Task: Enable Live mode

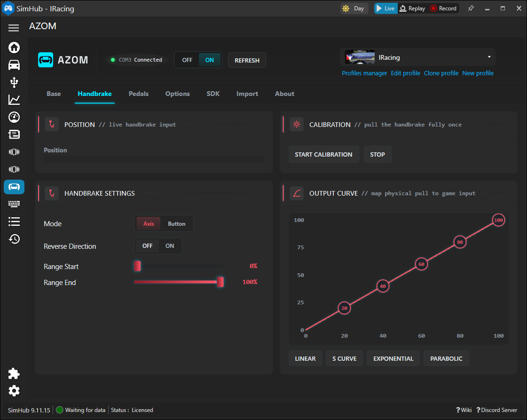Action: [x=385, y=8]
